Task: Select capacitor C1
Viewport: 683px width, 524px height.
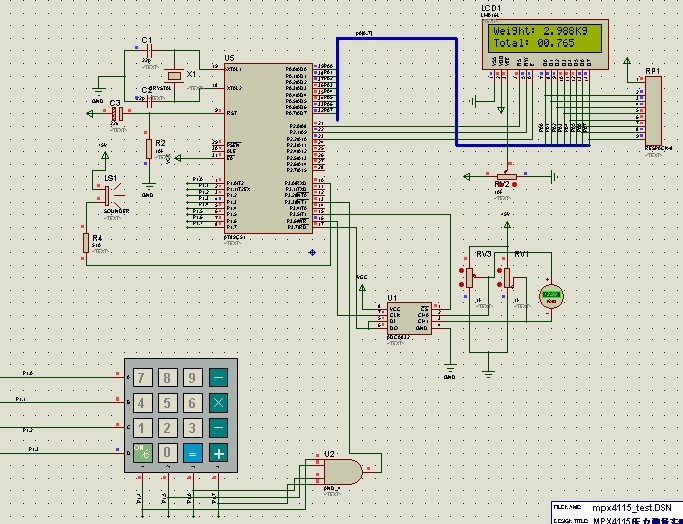Action: (148, 51)
